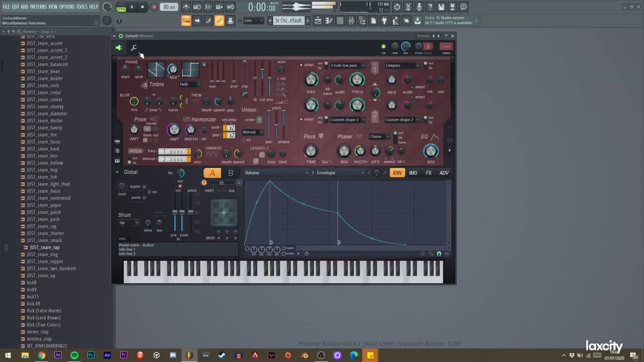Select JUST_snare_tap in the browser
Image resolution: width=644 pixels, height=362 pixels.
(44, 247)
